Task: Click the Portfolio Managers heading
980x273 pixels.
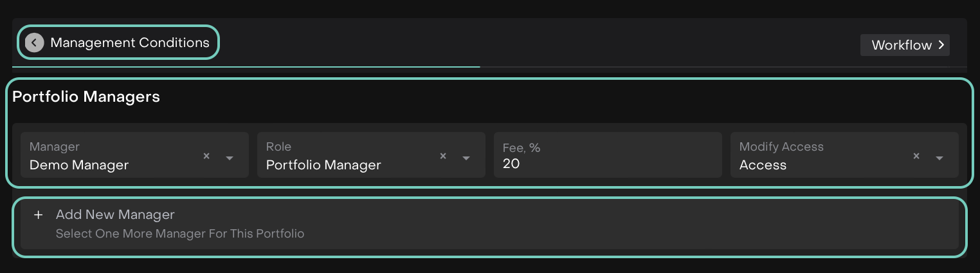Action: point(86,97)
